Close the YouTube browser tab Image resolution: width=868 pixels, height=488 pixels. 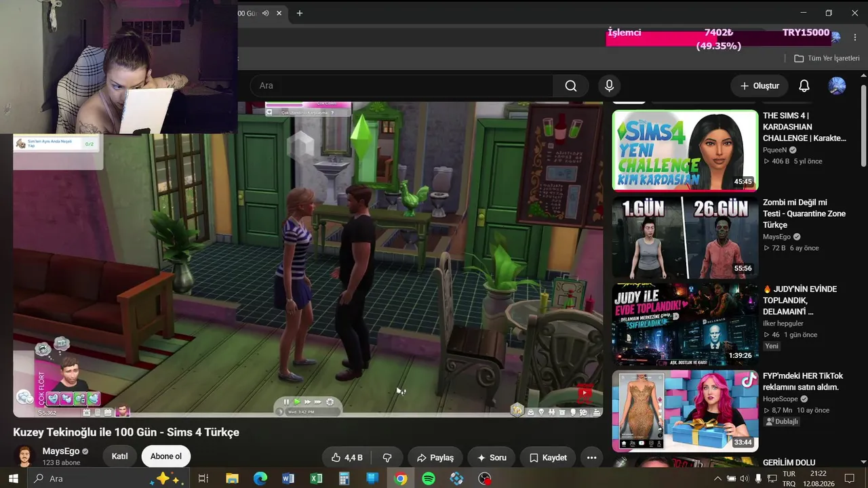coord(279,13)
